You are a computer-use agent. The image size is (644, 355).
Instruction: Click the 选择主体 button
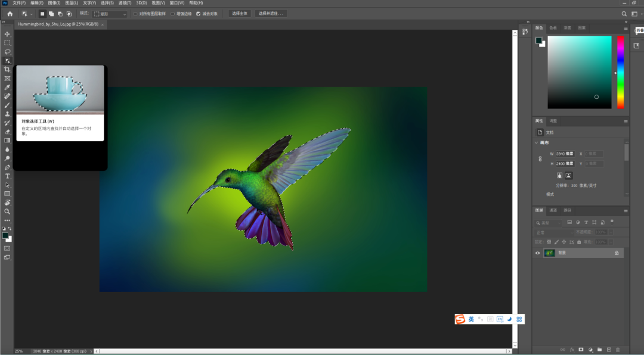pos(240,13)
